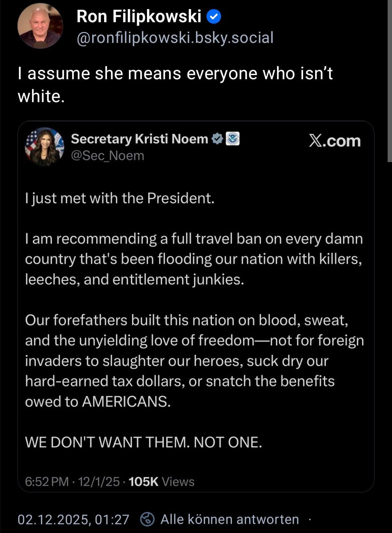Click the Homeland Security seal affiliation badge
This screenshot has width=392, height=533.
coord(233,139)
